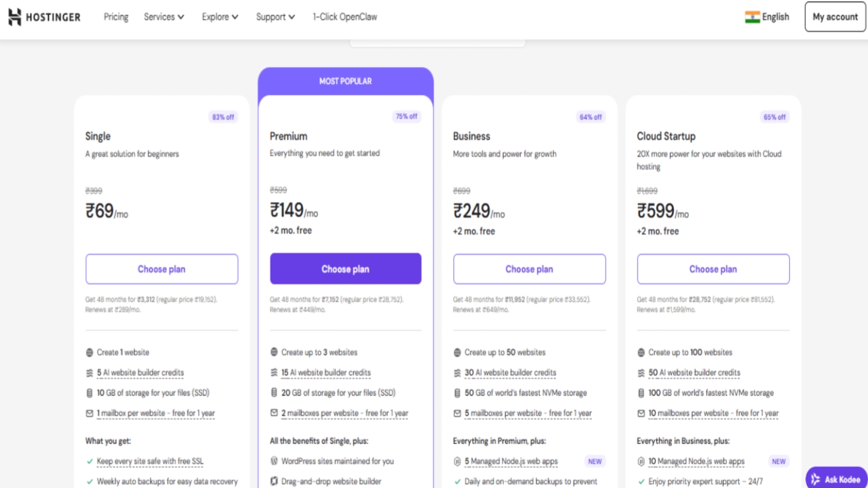Click the 83% off badge on Single
This screenshot has width=868, height=488.
[x=223, y=117]
